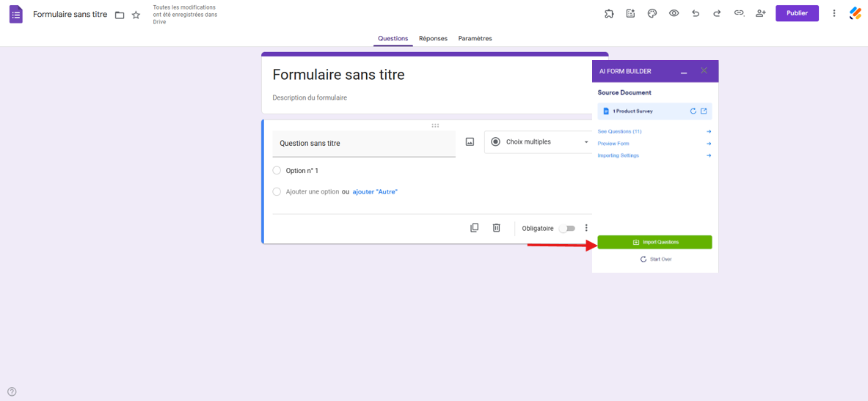This screenshot has height=401, width=868.
Task: Click the Source Document heading
Action: [x=624, y=93]
